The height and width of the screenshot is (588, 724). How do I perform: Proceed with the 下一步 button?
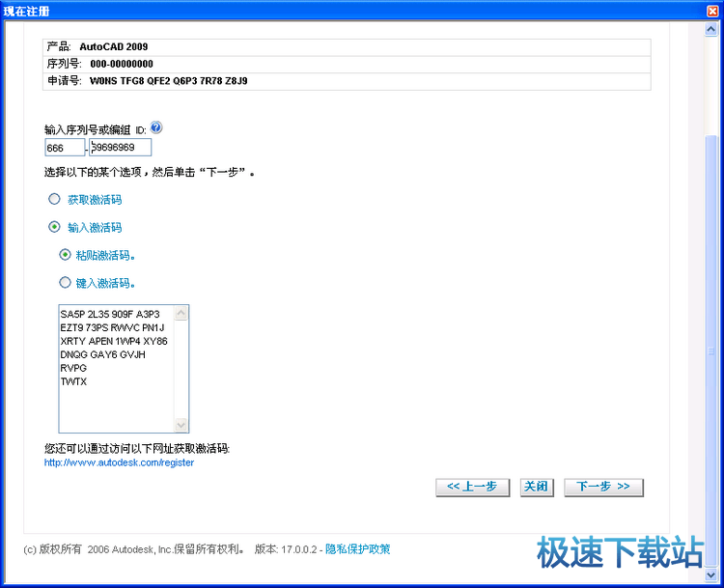pyautogui.click(x=603, y=487)
